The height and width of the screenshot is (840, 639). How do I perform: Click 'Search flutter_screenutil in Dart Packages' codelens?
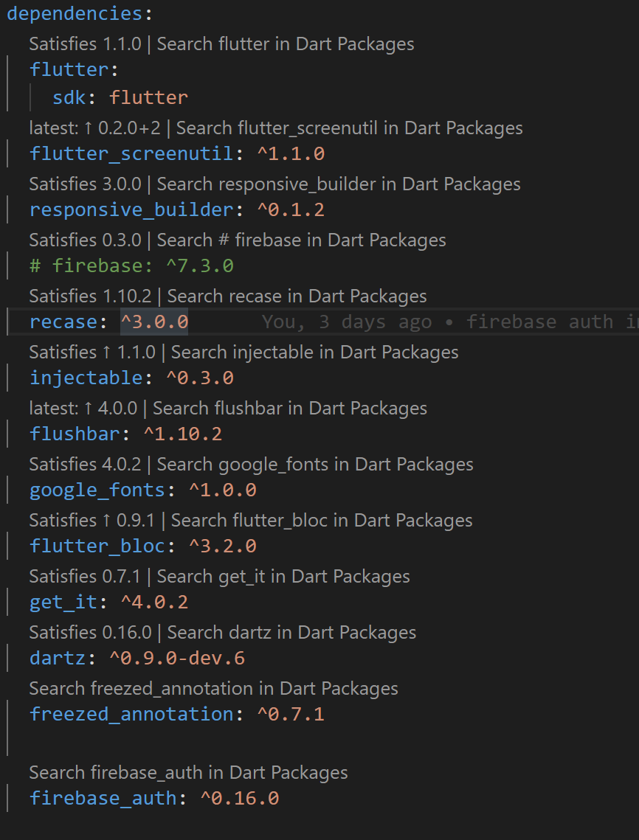[x=350, y=128]
